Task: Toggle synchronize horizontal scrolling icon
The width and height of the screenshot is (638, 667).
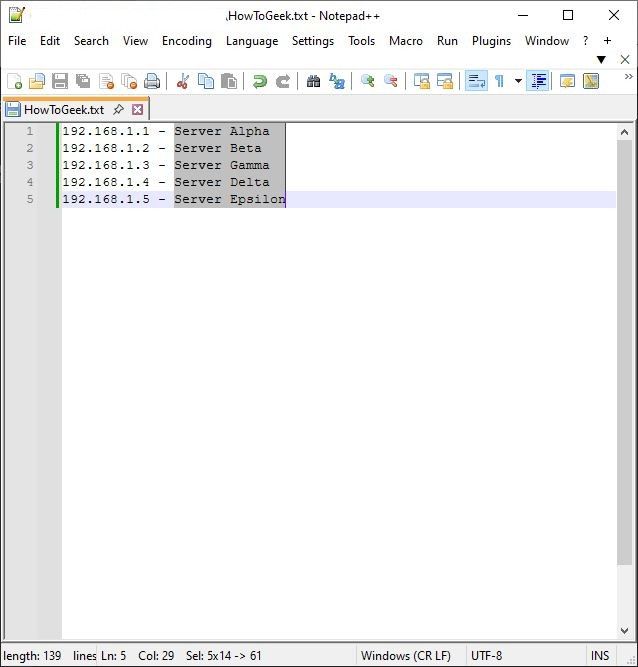Action: [445, 81]
